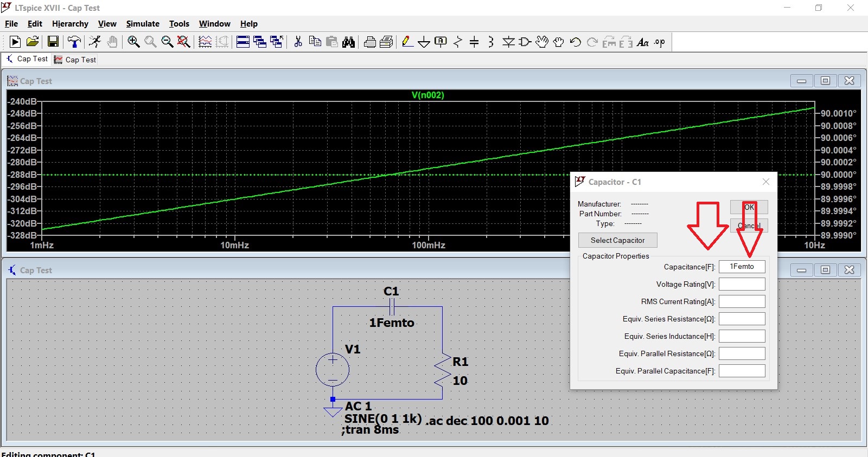This screenshot has width=868, height=457.
Task: Close the Capacitor - C1 dialog
Action: (x=765, y=182)
